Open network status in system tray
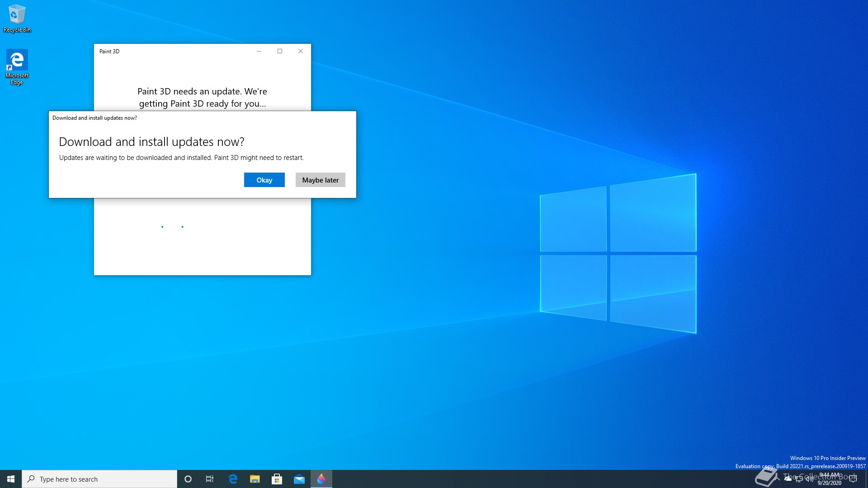This screenshot has height=488, width=868. 799,479
